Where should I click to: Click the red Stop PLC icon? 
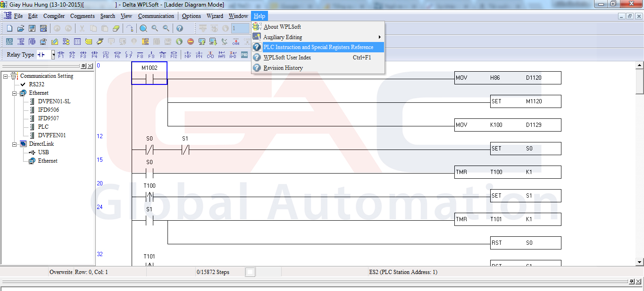[191, 42]
